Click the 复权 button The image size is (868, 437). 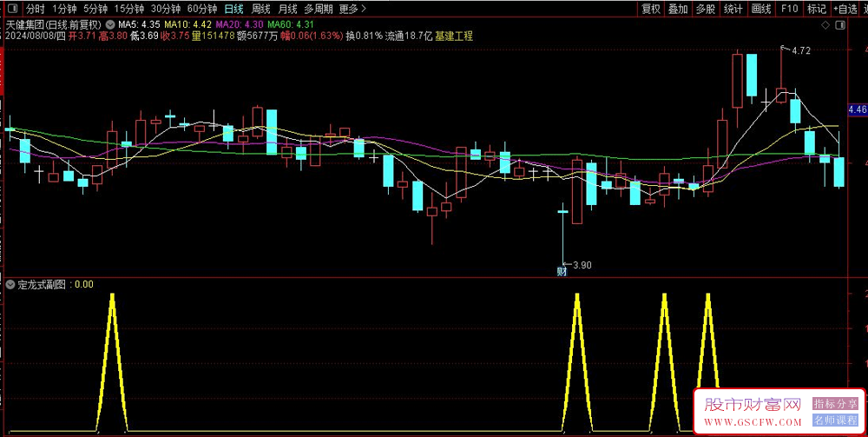tap(651, 9)
